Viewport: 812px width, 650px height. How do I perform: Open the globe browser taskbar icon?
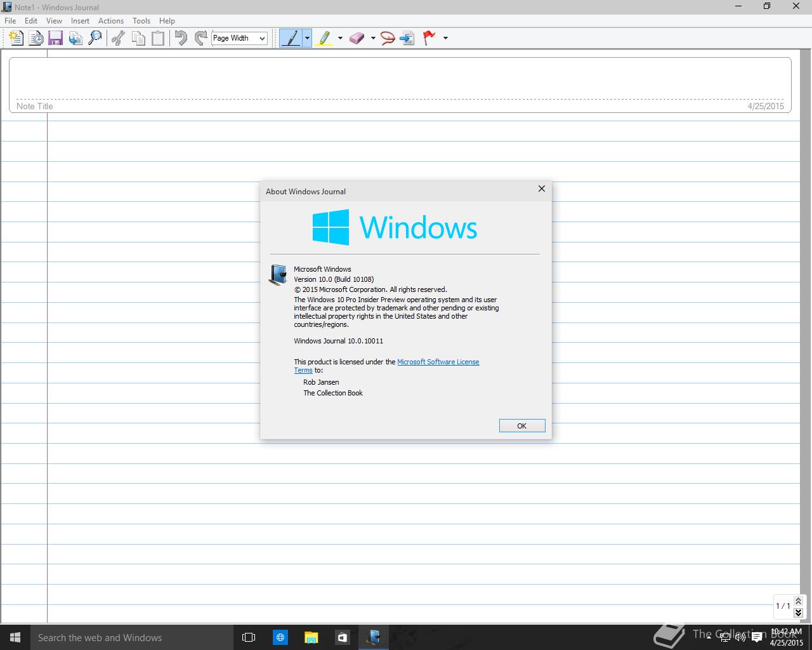point(280,637)
